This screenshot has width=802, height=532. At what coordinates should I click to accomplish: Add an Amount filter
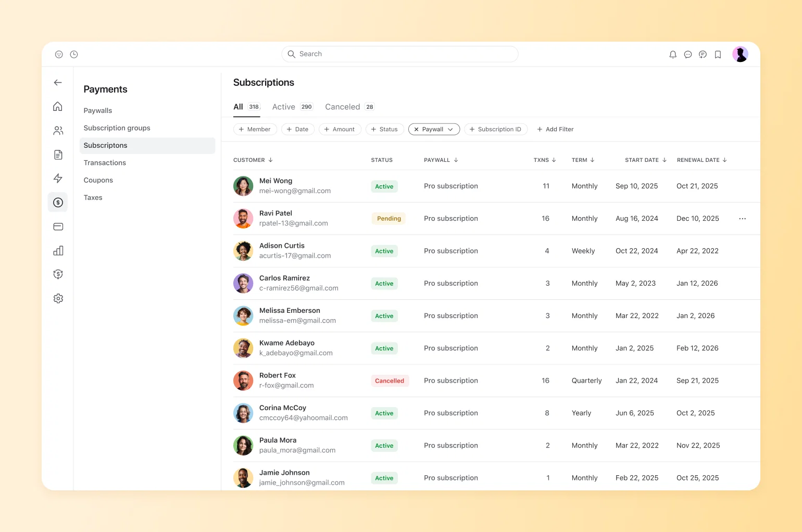point(340,129)
